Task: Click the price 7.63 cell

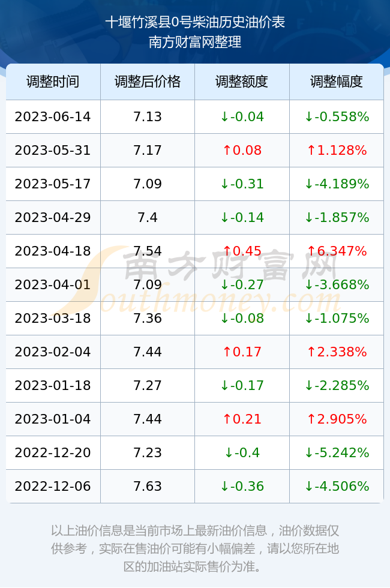Action: point(148,487)
